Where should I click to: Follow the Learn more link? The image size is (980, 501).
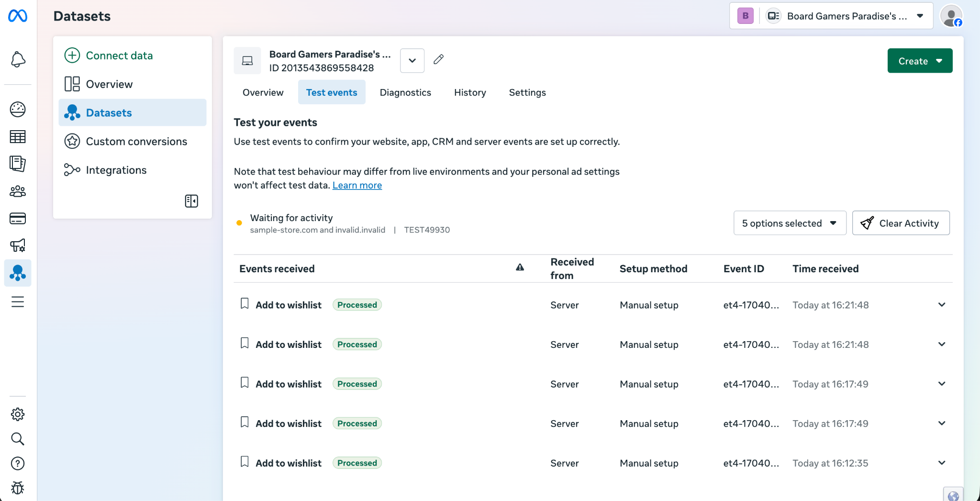pyautogui.click(x=357, y=185)
